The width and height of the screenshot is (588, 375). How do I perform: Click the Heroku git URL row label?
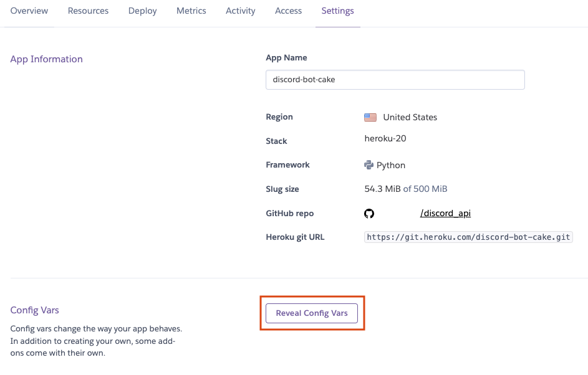pyautogui.click(x=295, y=237)
